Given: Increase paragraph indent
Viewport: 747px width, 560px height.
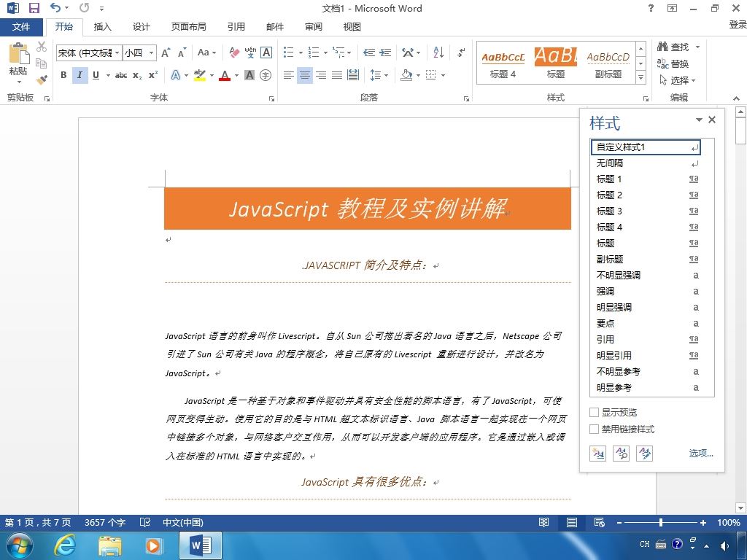Looking at the screenshot, I should tap(385, 52).
